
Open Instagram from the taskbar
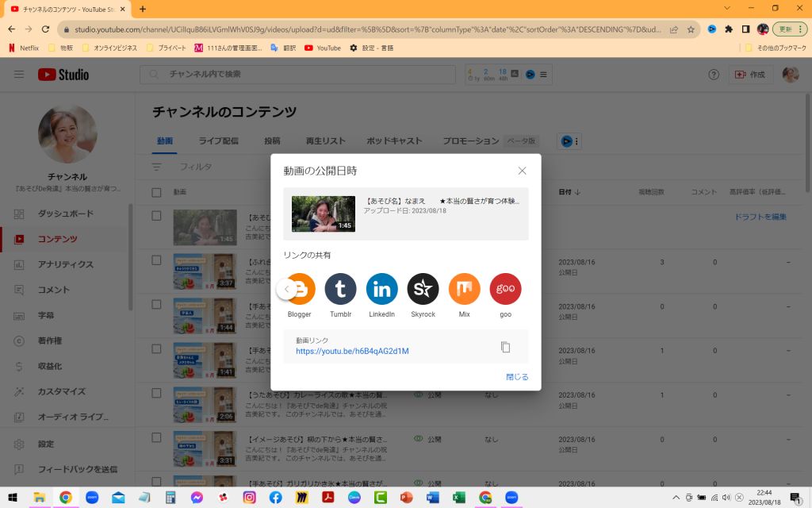[249, 498]
